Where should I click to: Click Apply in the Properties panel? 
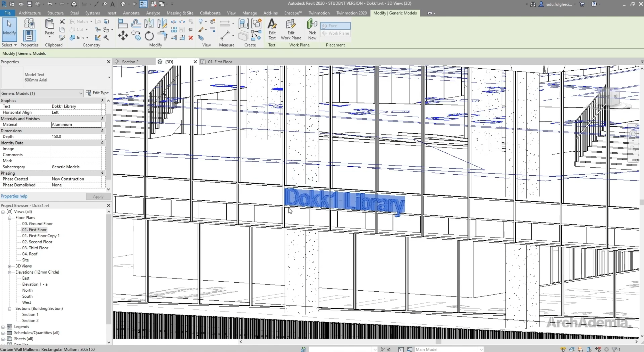pos(98,196)
